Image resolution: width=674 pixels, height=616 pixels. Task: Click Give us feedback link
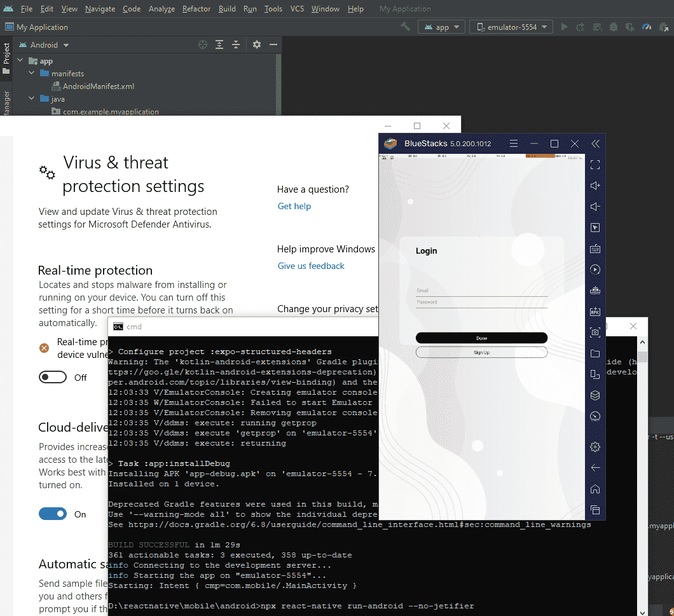pos(311,266)
